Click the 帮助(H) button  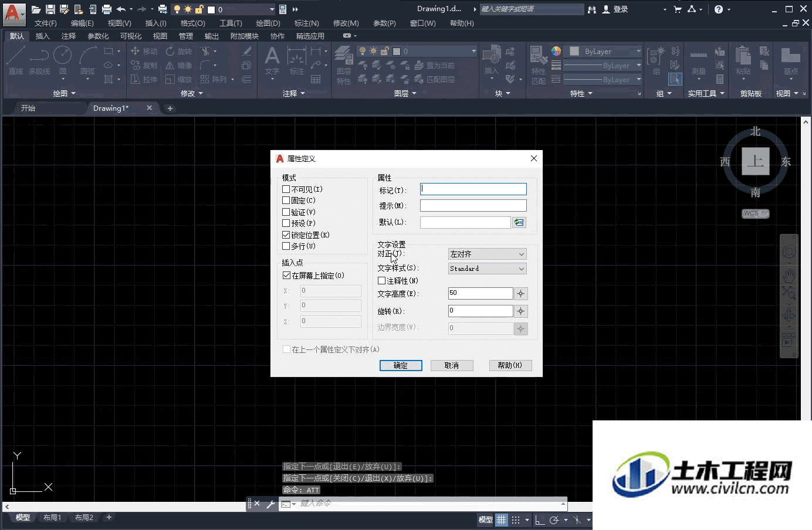coord(510,366)
